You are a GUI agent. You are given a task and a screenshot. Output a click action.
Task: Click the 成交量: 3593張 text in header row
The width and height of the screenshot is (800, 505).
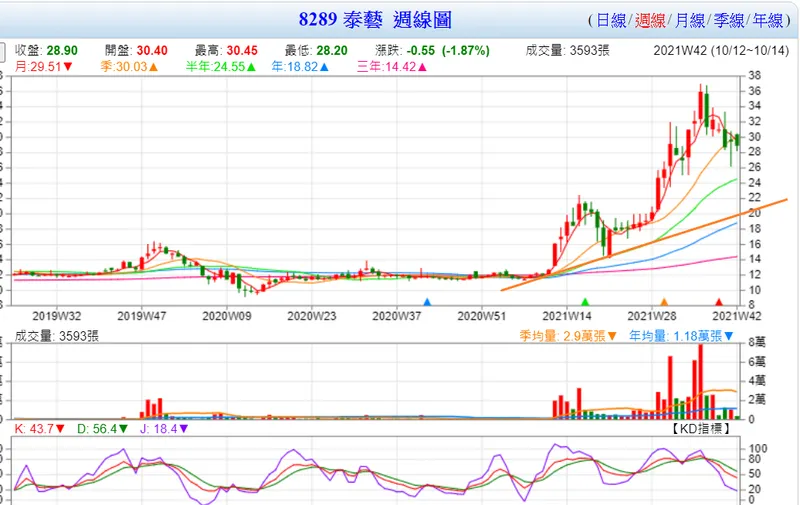pos(567,50)
